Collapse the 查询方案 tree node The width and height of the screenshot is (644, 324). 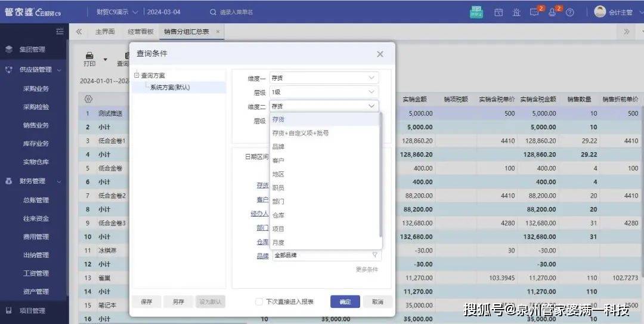137,75
